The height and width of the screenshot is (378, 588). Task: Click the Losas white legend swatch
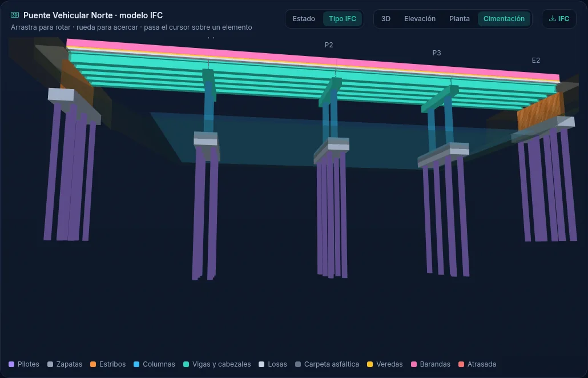point(262,364)
